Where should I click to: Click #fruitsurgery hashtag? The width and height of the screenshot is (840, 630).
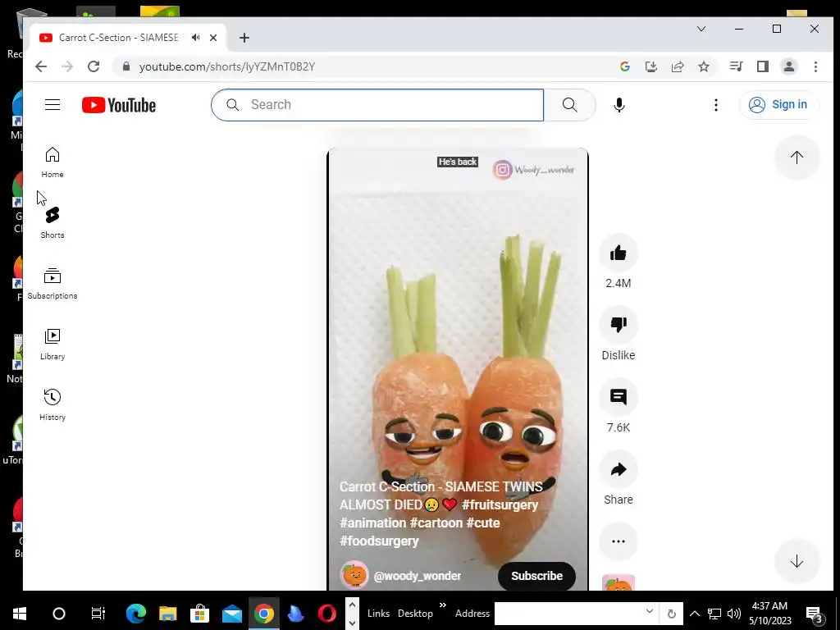500,504
